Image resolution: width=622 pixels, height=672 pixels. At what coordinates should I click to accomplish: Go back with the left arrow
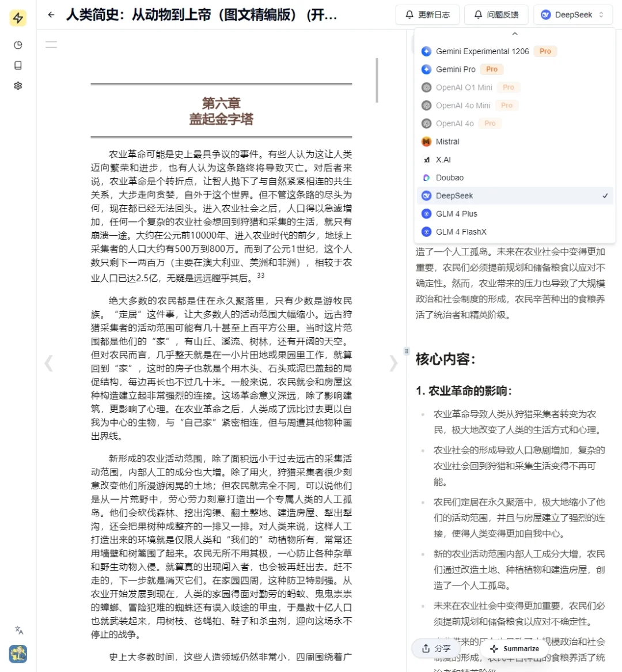pos(51,15)
